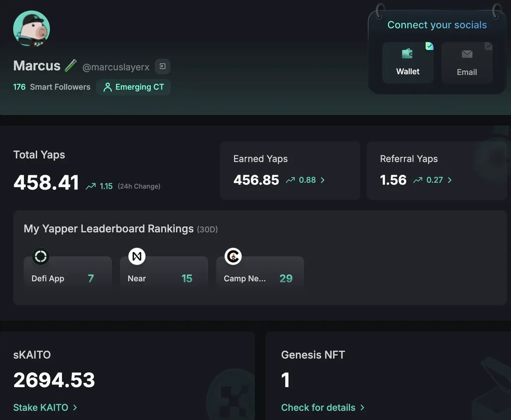511x420 pixels.
Task: Click the trend arrow beside Referral Yaps 0.27
Action: click(x=418, y=180)
